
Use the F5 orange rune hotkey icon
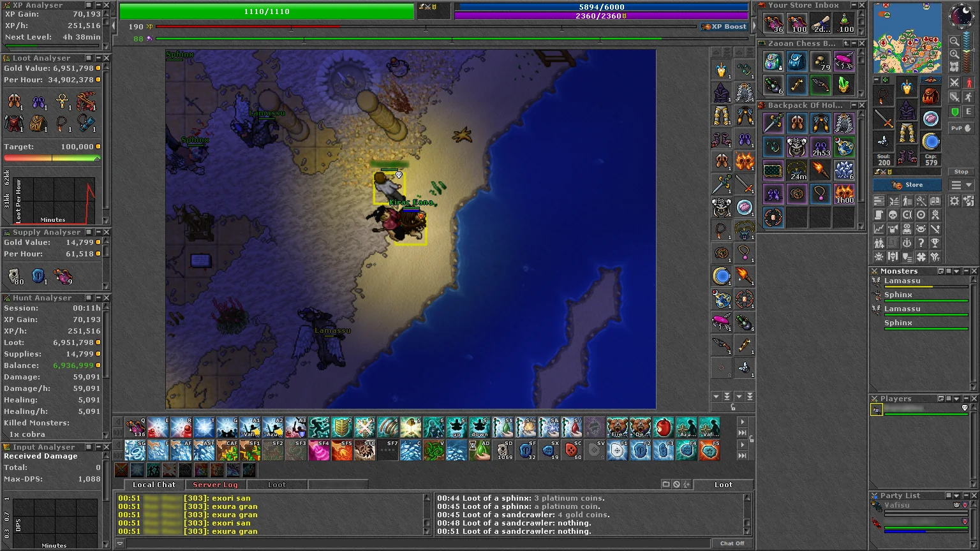[709, 450]
